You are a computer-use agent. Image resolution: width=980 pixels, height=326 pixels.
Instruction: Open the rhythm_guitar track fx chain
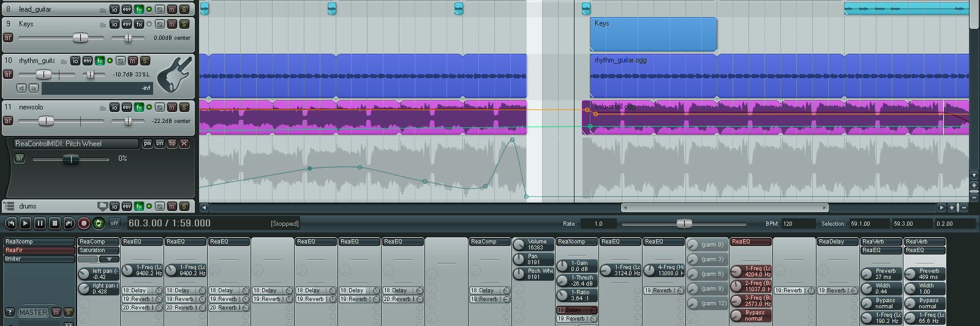100,61
